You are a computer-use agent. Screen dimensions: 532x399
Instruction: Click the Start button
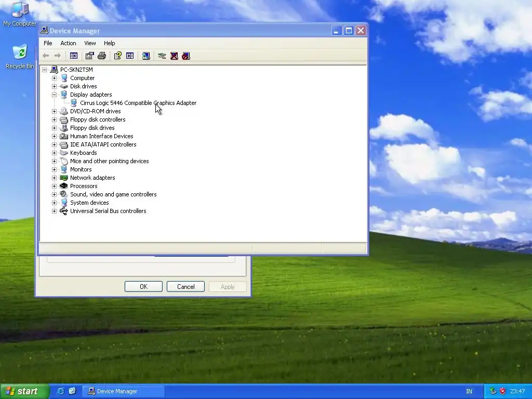pos(24,391)
